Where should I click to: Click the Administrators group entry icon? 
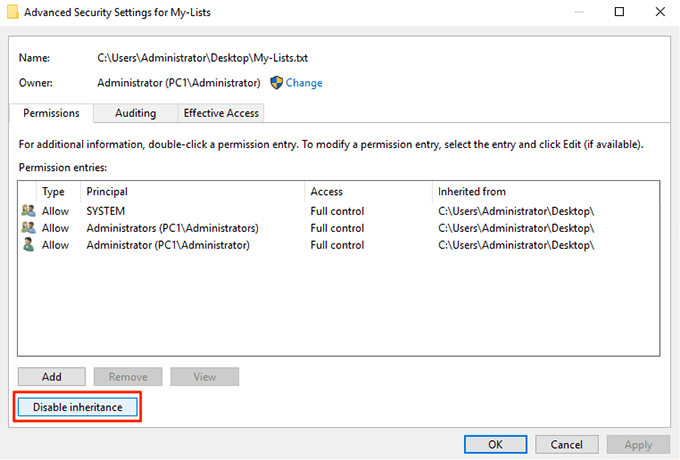27,228
